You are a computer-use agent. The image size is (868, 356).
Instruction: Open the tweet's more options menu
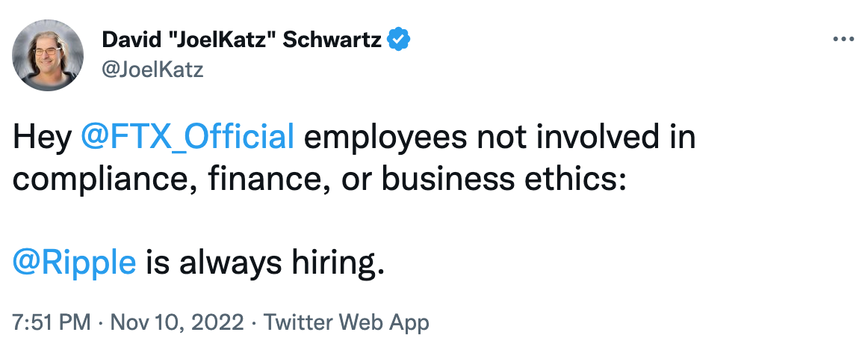tap(843, 40)
